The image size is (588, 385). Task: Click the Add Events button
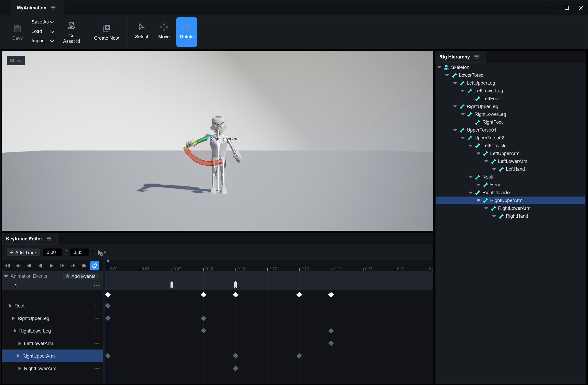[x=81, y=276]
